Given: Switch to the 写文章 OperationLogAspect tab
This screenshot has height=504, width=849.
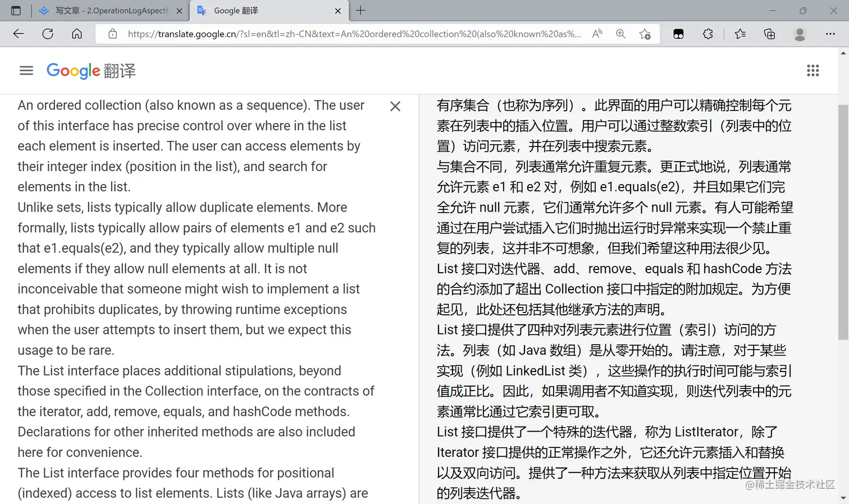Looking at the screenshot, I should [111, 11].
